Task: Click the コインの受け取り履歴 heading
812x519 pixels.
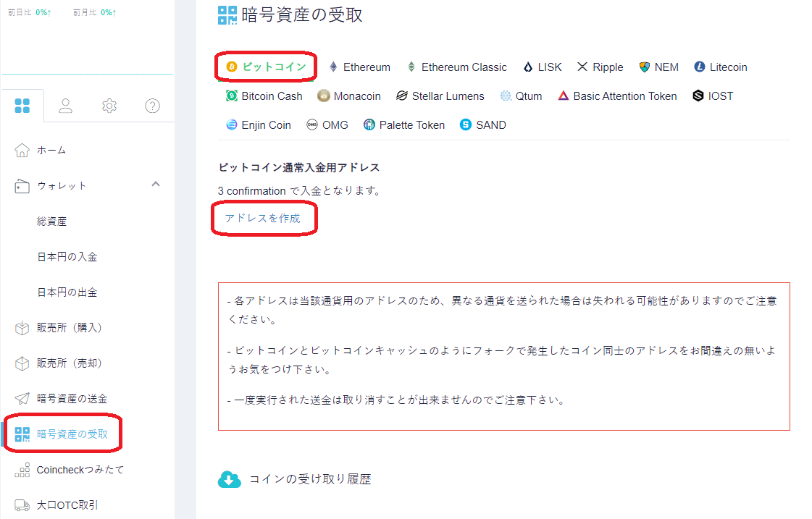Action: 310,479
